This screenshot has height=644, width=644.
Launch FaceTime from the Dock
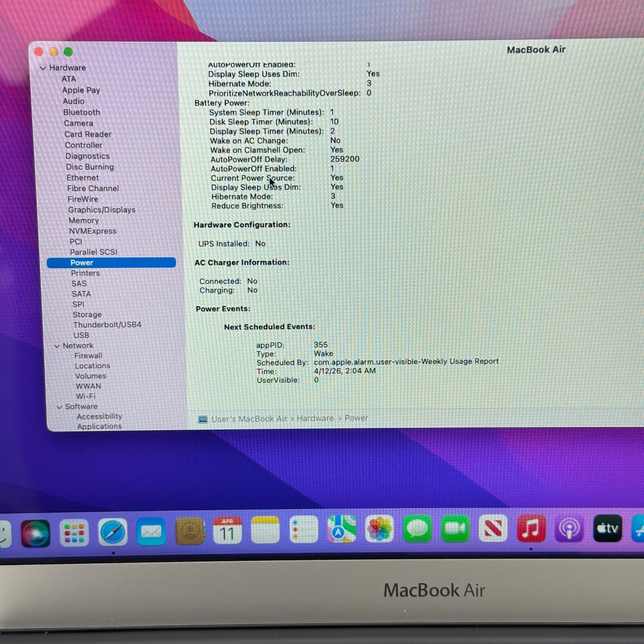tap(455, 529)
